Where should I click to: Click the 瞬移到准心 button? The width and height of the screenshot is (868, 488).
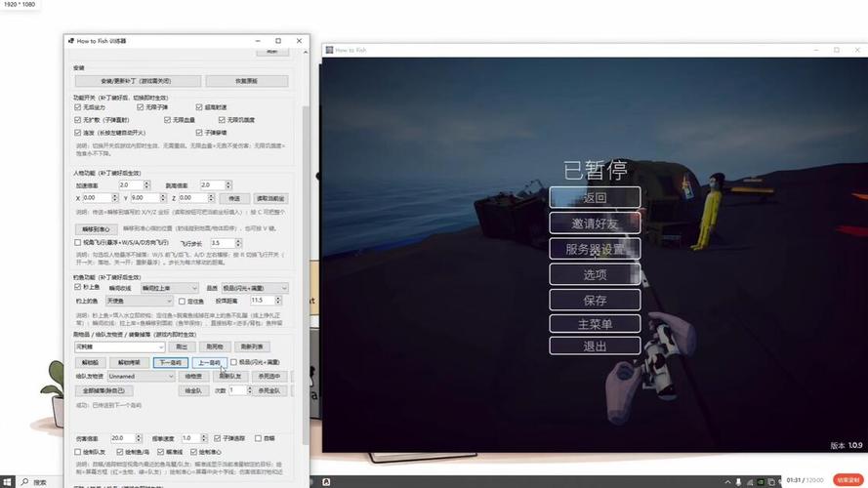click(x=96, y=228)
